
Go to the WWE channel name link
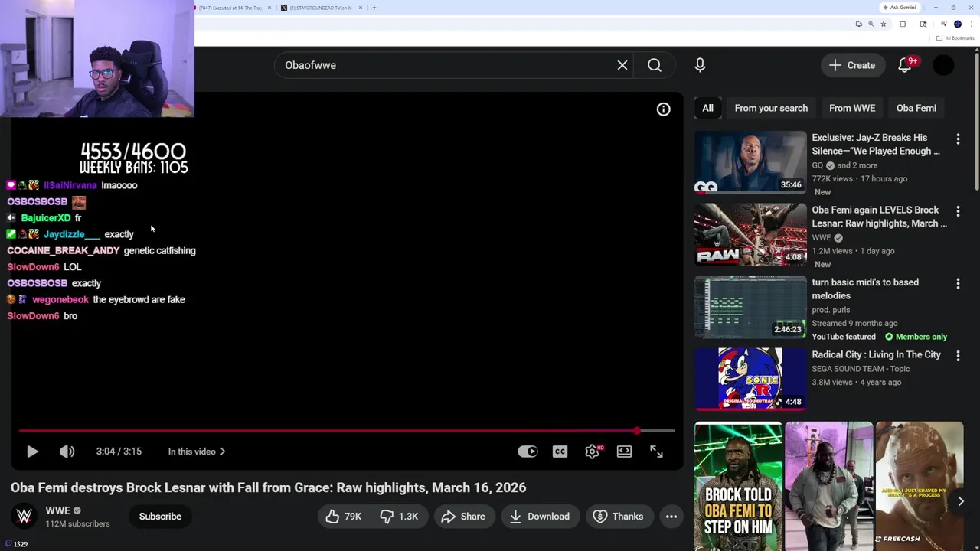pos(58,510)
